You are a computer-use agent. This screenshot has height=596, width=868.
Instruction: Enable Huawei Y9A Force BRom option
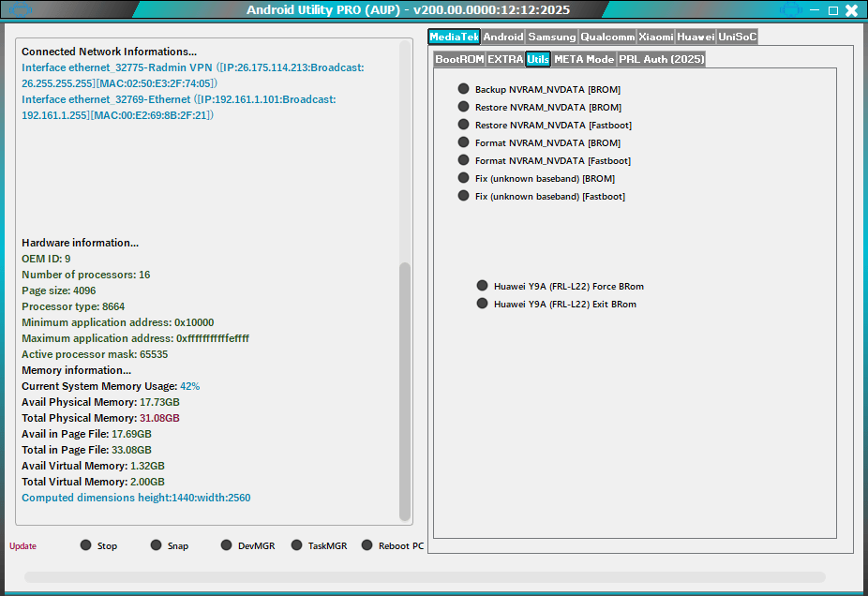pyautogui.click(x=482, y=285)
